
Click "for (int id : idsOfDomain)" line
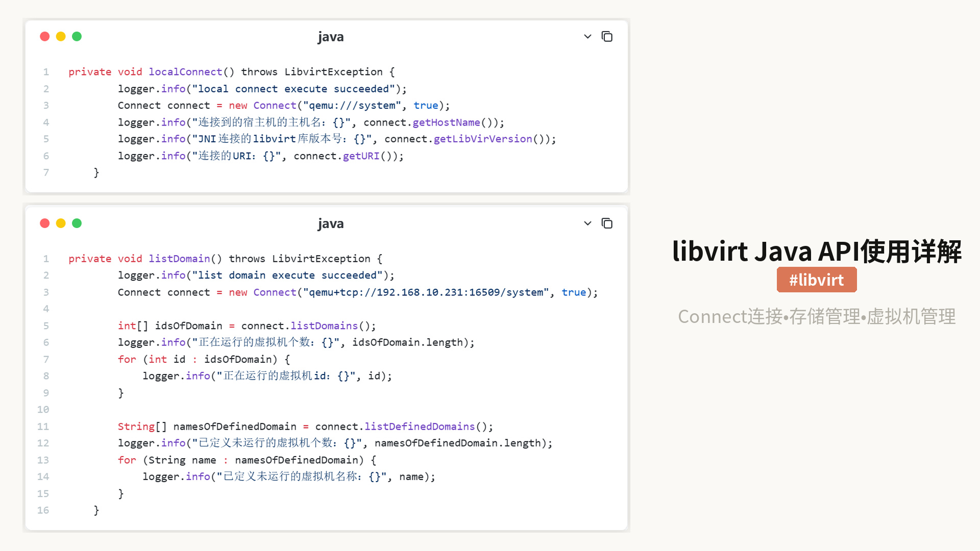[x=204, y=359]
